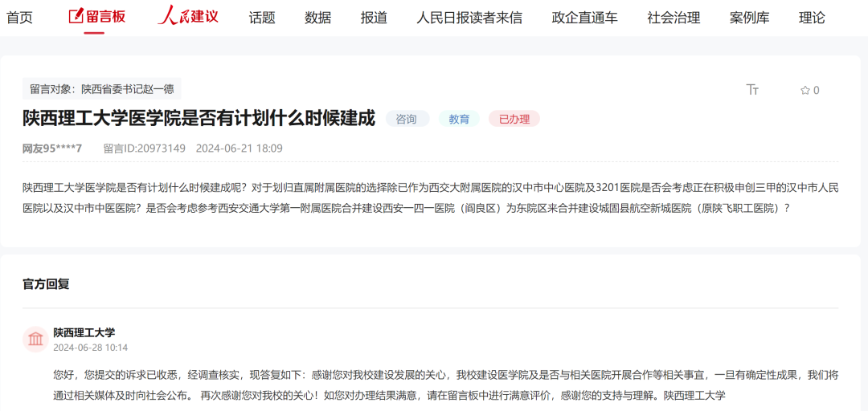Open the 理论 menu item
The height and width of the screenshot is (411, 868).
(x=812, y=18)
